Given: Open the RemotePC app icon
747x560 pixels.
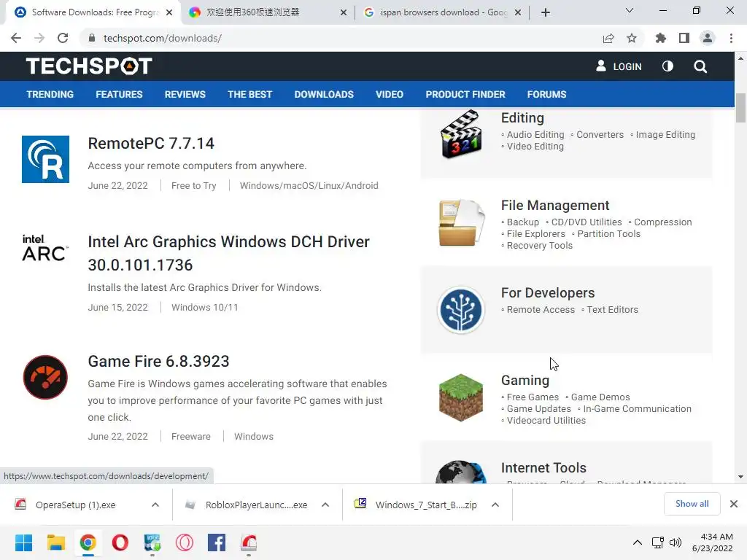Looking at the screenshot, I should [46, 159].
